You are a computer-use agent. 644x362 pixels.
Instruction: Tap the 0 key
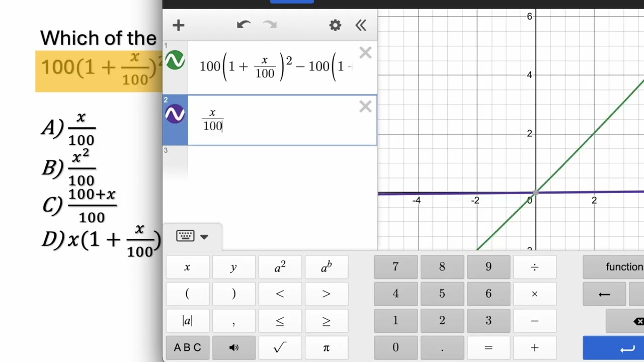pyautogui.click(x=395, y=348)
